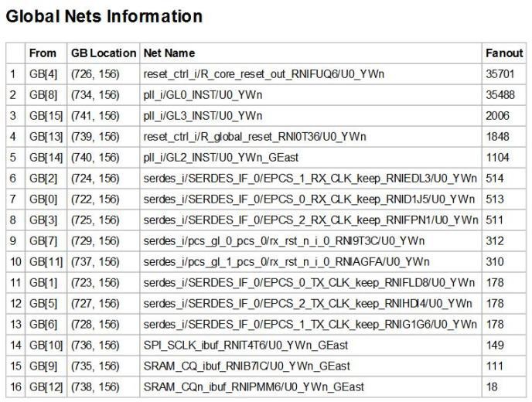Viewport: 532px width, 402px height.
Task: Click the GB[3] source cell
Action: [x=42, y=220]
